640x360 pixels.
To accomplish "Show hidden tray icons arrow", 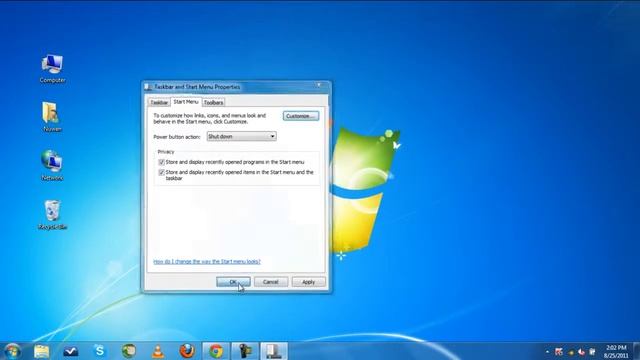I will pyautogui.click(x=547, y=351).
